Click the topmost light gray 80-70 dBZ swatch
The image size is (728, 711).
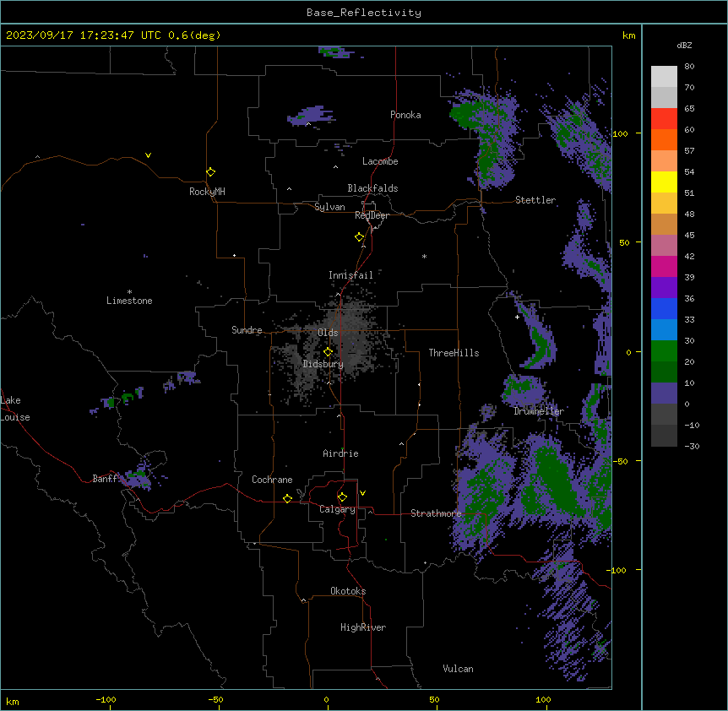(x=664, y=77)
